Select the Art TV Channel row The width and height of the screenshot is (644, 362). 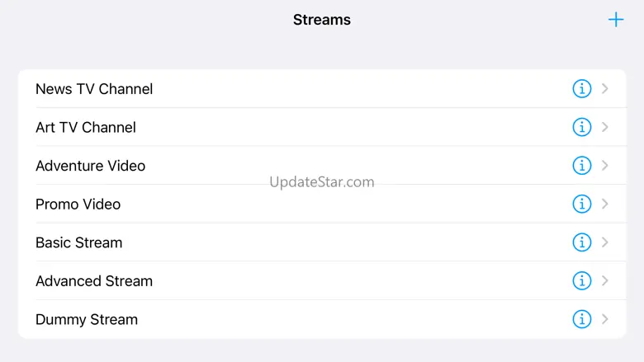322,127
